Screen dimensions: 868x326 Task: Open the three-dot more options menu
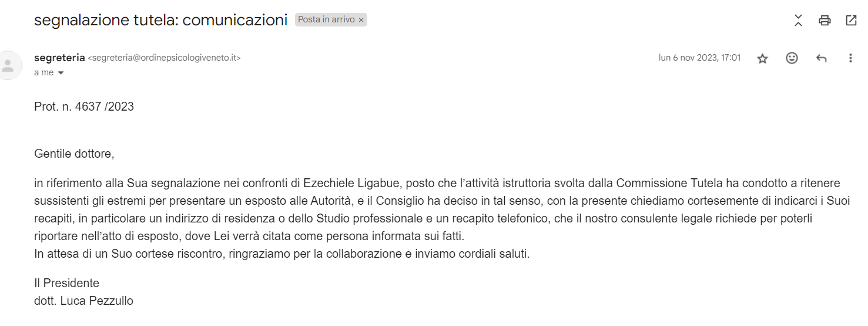coord(850,58)
